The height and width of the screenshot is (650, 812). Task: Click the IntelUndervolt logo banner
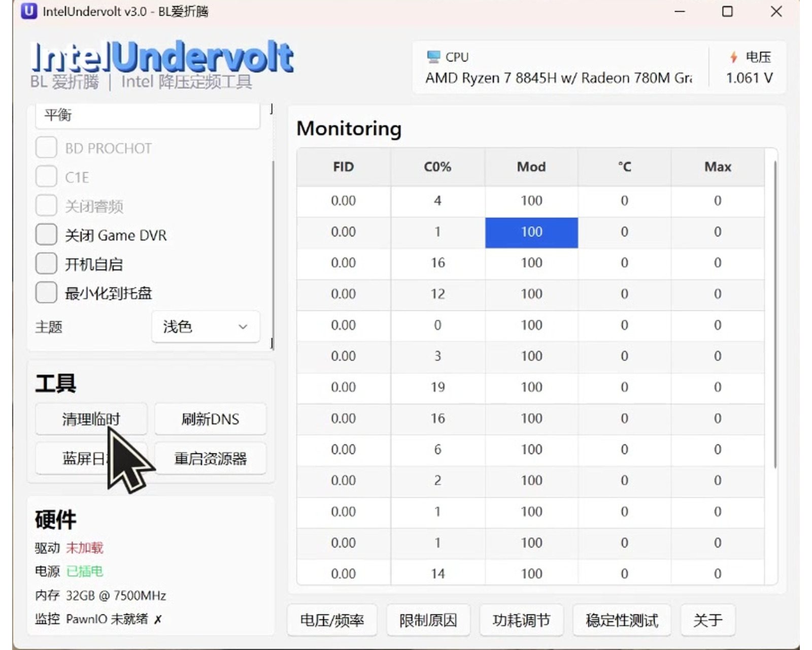pyautogui.click(x=162, y=57)
